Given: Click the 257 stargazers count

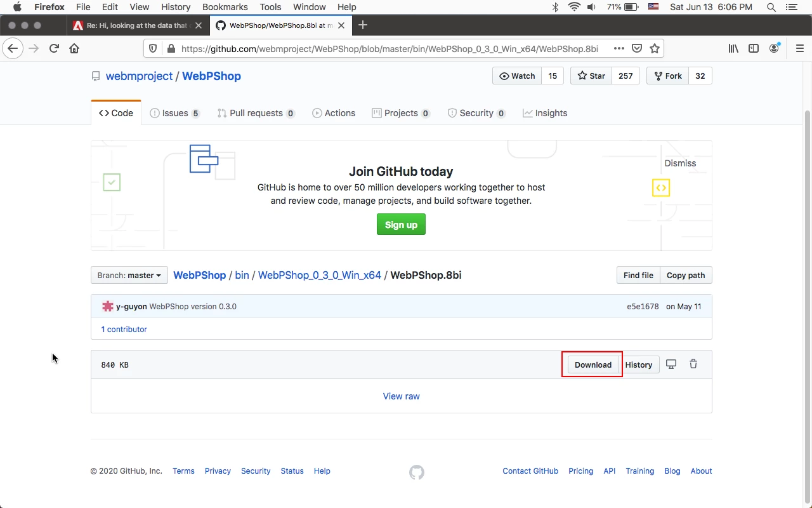Looking at the screenshot, I should click(625, 76).
